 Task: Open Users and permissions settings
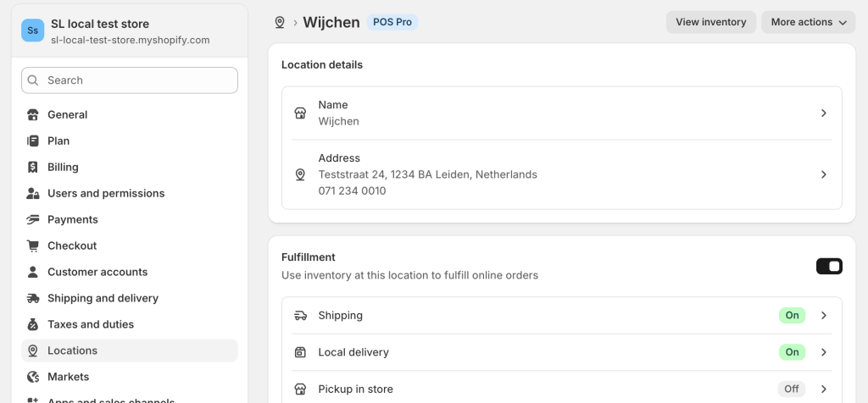point(106,193)
